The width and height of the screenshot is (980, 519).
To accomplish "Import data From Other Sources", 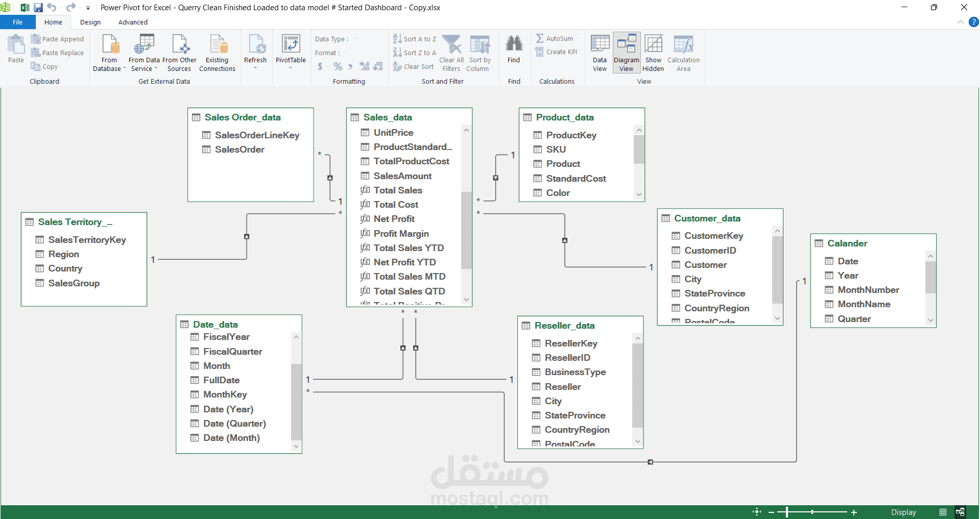I will pyautogui.click(x=179, y=53).
